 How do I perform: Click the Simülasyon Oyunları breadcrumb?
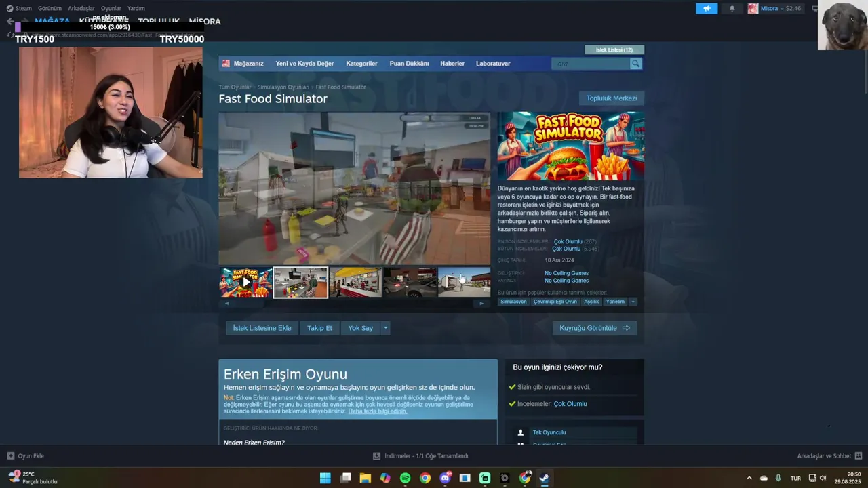(x=283, y=87)
